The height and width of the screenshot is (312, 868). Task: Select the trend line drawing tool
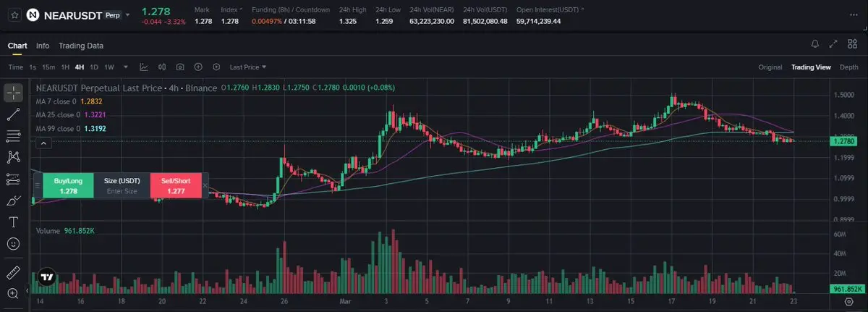14,114
